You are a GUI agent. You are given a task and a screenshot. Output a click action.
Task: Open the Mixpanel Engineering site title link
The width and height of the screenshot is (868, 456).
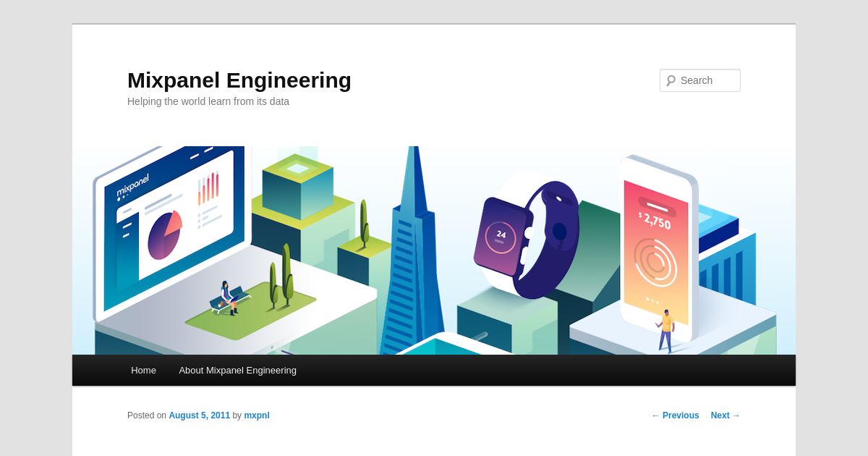click(x=239, y=80)
